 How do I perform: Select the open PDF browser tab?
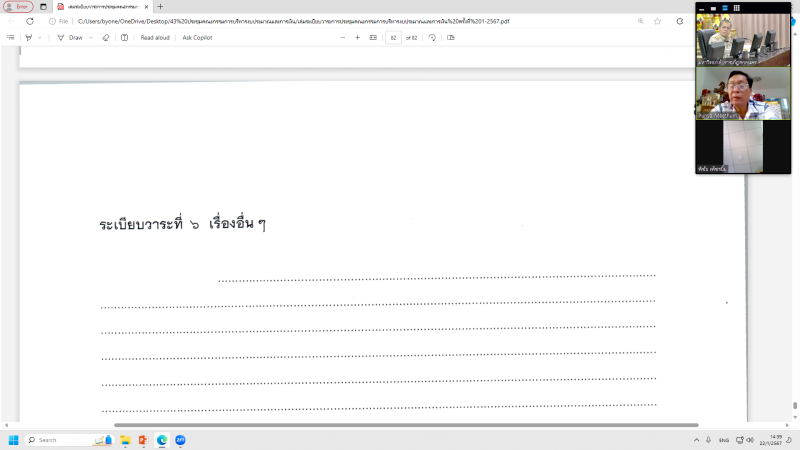(x=100, y=6)
